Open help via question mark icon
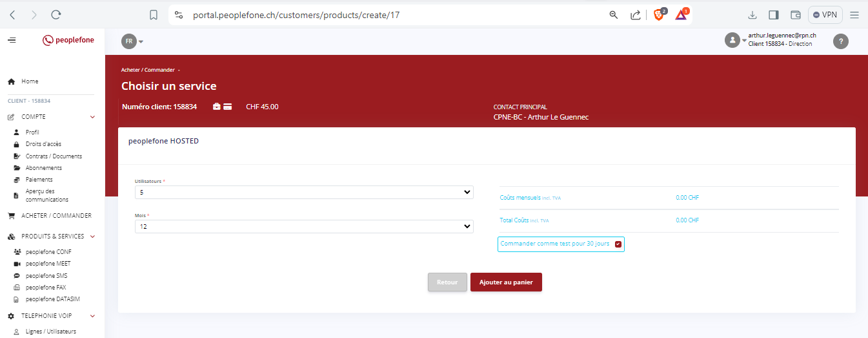This screenshot has width=868, height=338. [840, 41]
